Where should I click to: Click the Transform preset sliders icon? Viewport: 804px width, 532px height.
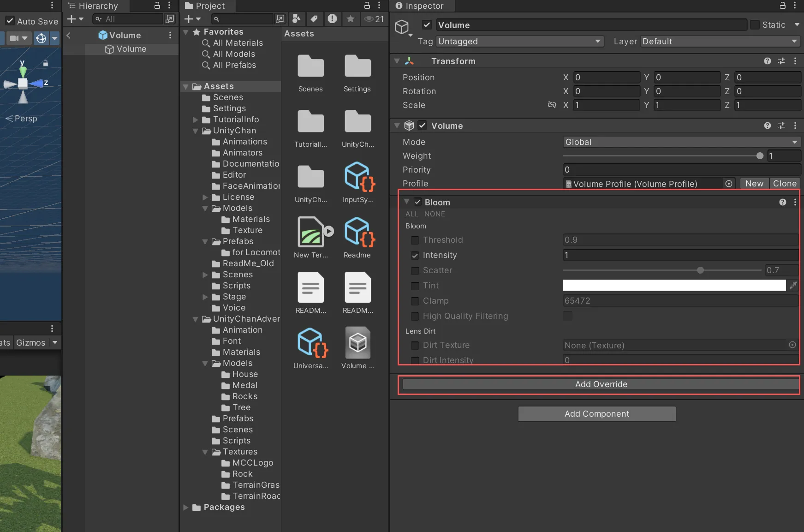(x=781, y=61)
